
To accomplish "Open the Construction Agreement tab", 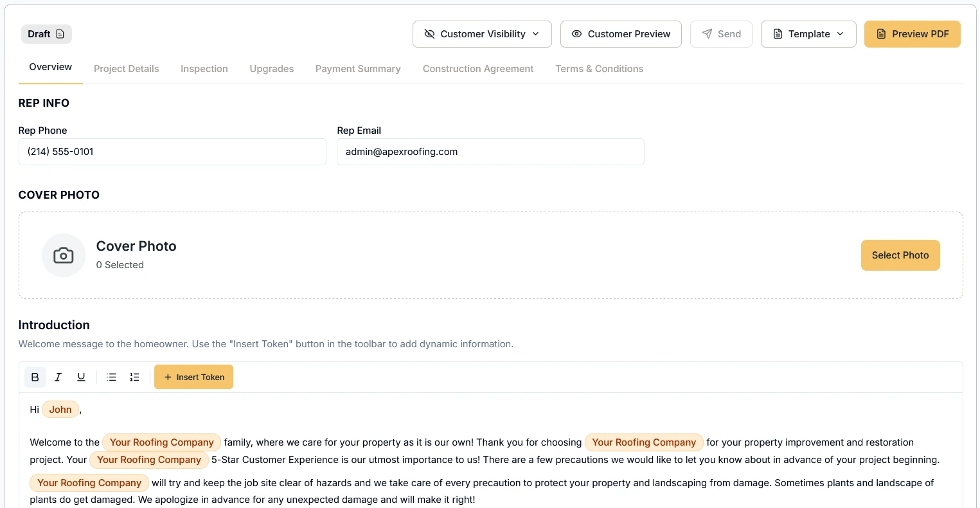I will point(478,69).
